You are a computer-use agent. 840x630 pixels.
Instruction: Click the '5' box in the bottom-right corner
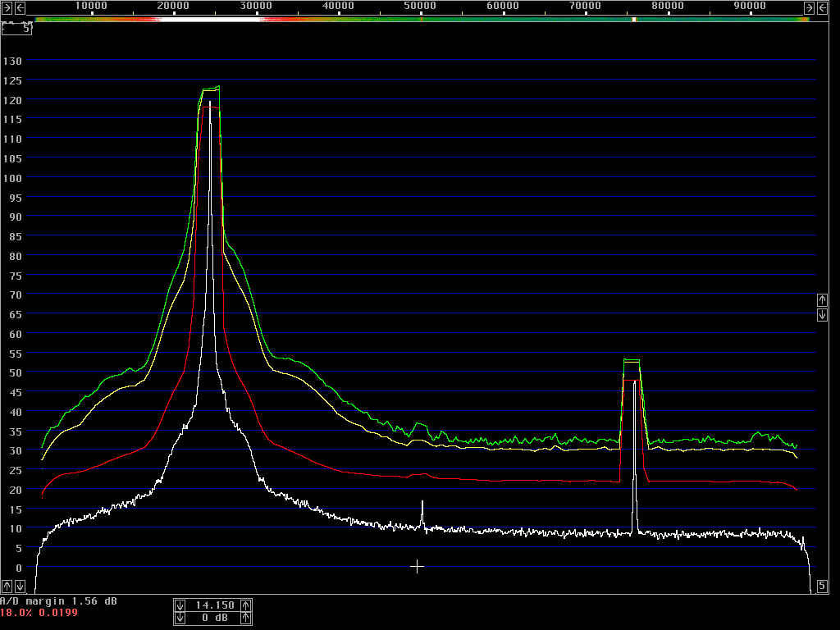(x=822, y=586)
